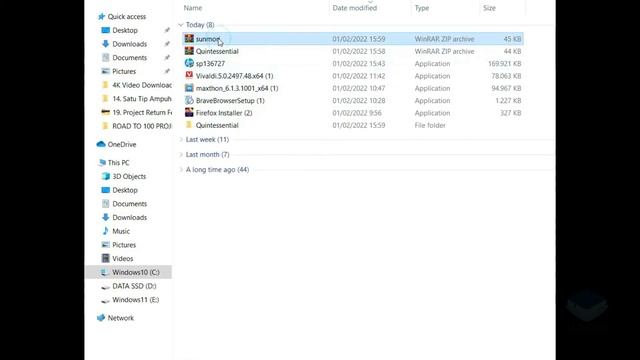Viewport: 640px width, 360px height.
Task: Sort by the Size column header
Action: pos(489,8)
